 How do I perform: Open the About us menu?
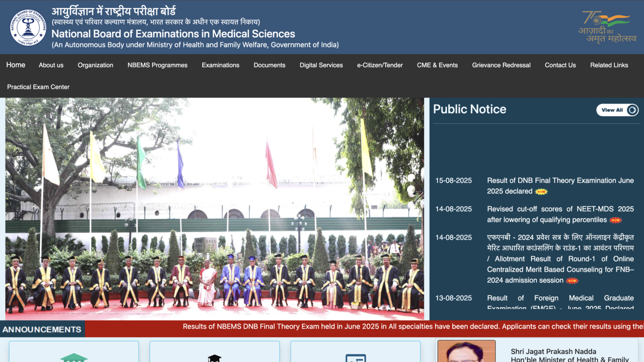(x=51, y=65)
